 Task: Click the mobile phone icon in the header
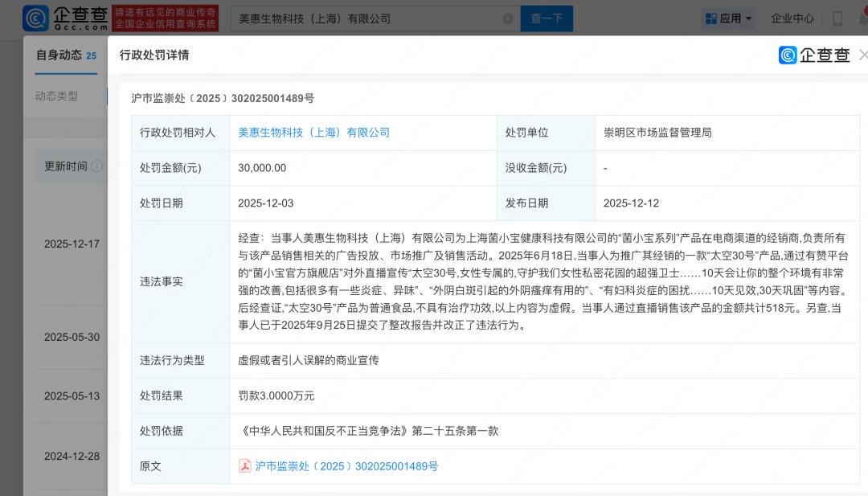[x=837, y=18]
